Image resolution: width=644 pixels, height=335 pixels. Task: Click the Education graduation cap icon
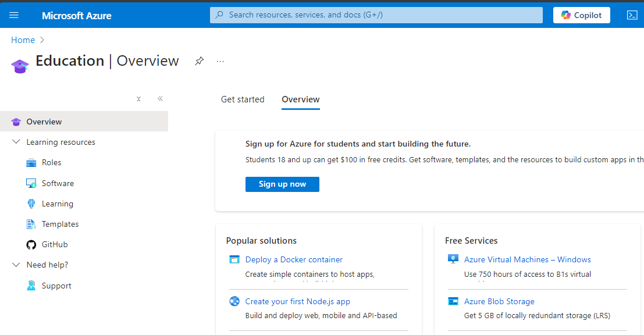(20, 66)
